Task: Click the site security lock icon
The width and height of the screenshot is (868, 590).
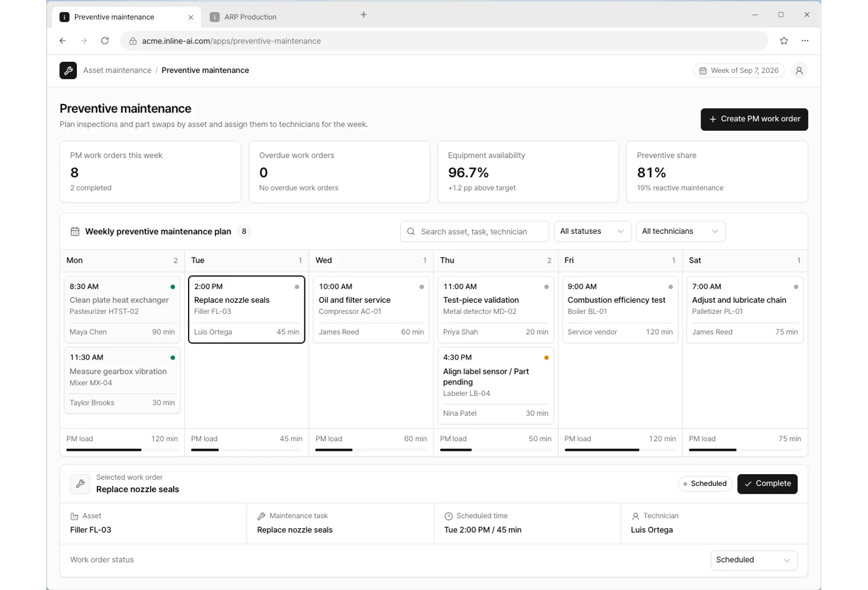Action: [x=133, y=41]
